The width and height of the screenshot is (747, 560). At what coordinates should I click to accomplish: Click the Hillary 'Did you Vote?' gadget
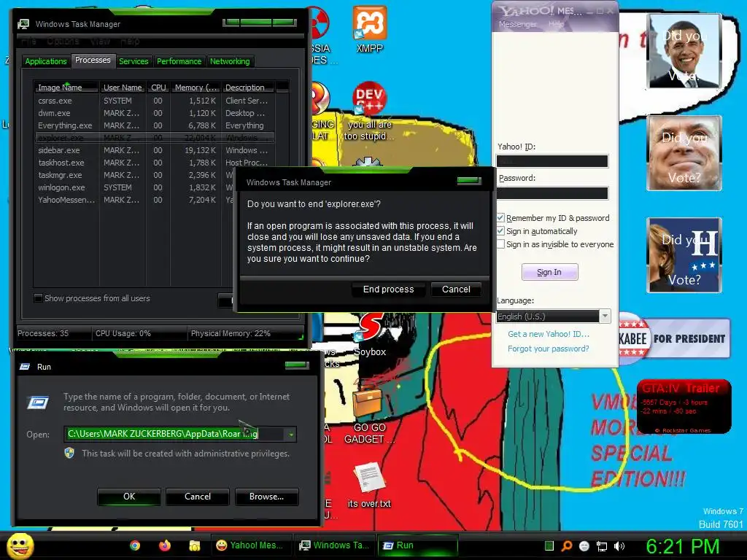point(684,254)
